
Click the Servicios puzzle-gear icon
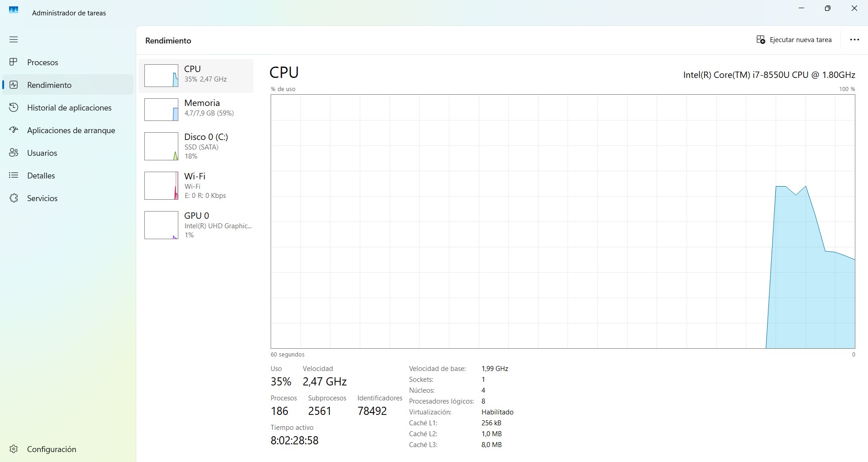coord(14,198)
